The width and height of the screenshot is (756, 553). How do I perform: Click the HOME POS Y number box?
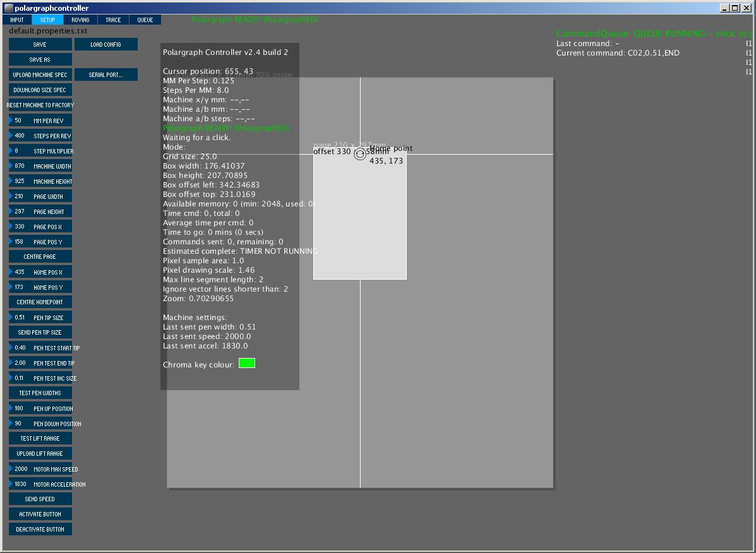coord(40,287)
